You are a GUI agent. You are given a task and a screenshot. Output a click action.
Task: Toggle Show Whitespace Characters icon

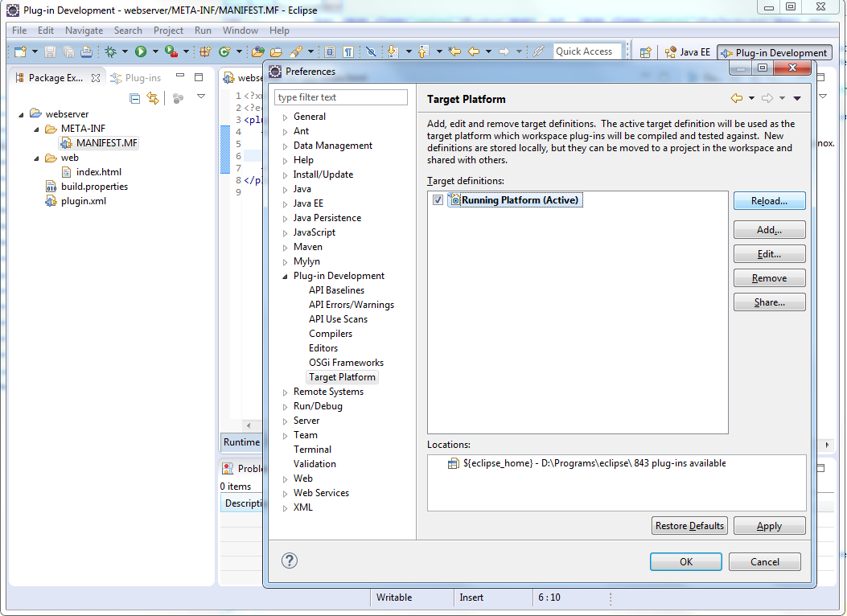pyautogui.click(x=348, y=51)
